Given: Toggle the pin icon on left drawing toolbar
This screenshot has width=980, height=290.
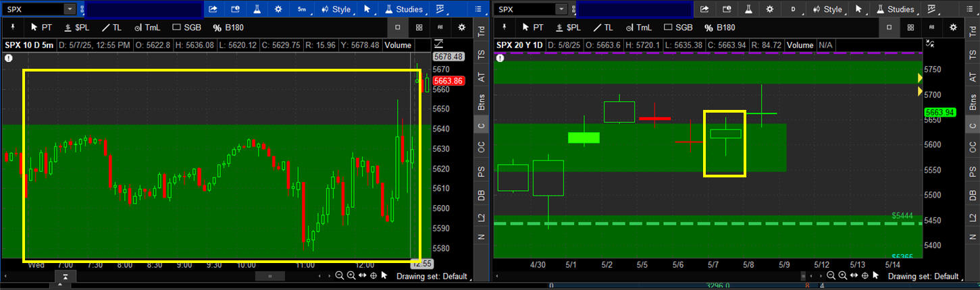Looking at the screenshot, I should (x=13, y=28).
